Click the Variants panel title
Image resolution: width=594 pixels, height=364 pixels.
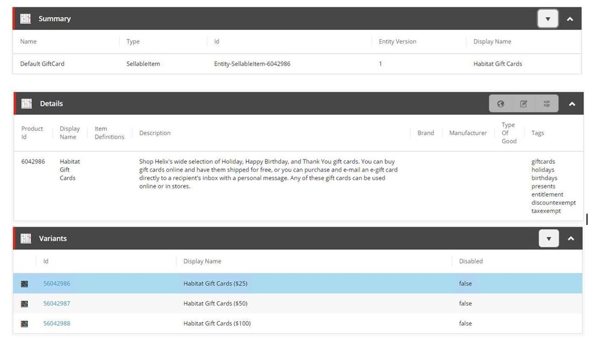click(53, 238)
